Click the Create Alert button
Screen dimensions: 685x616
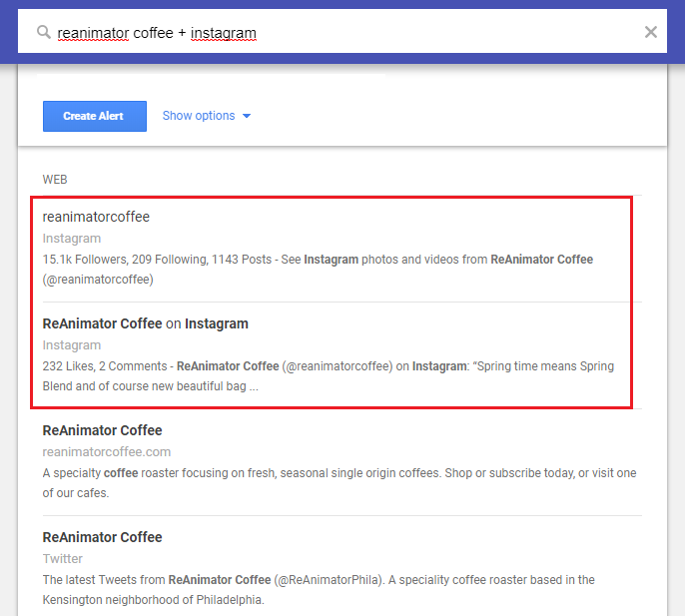[x=95, y=116]
